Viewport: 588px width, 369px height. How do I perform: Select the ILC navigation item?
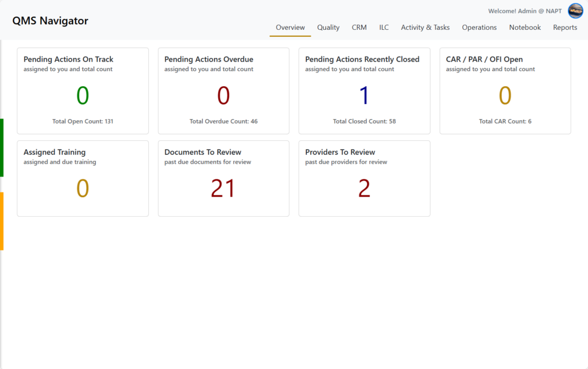384,28
